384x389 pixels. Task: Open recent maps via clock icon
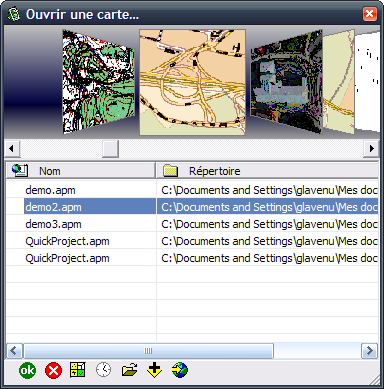(x=104, y=370)
